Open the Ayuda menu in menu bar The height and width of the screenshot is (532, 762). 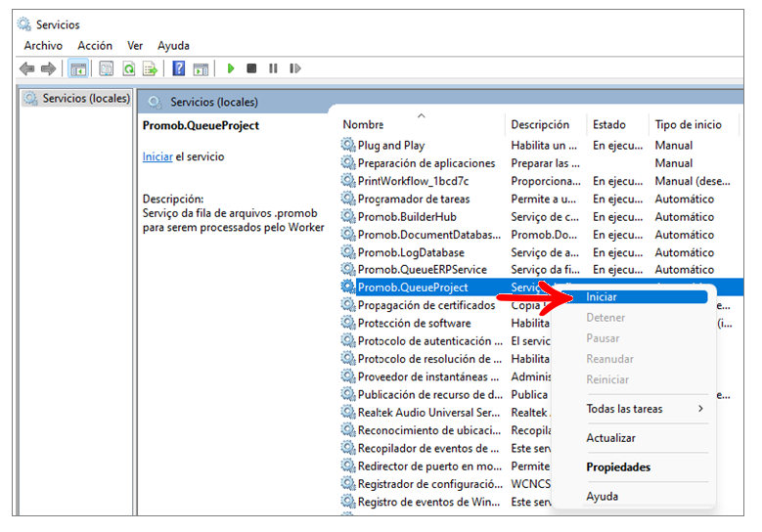173,46
